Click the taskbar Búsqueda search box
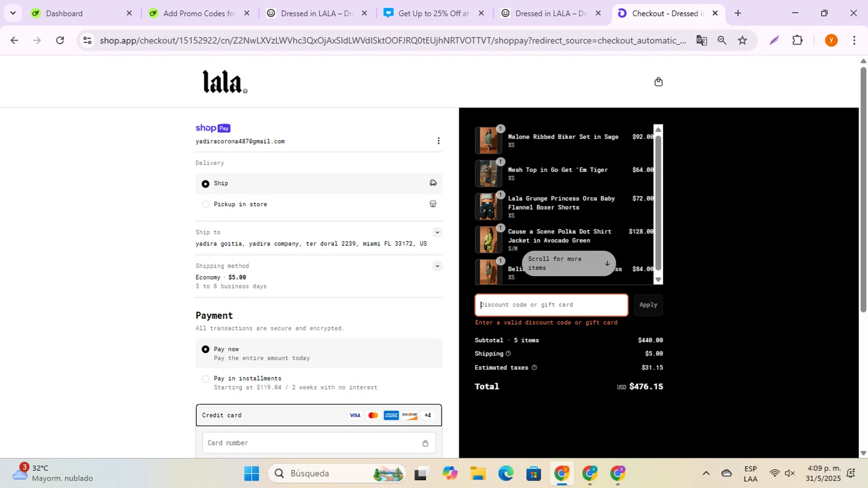Viewport: 868px width, 488px height. 336,474
